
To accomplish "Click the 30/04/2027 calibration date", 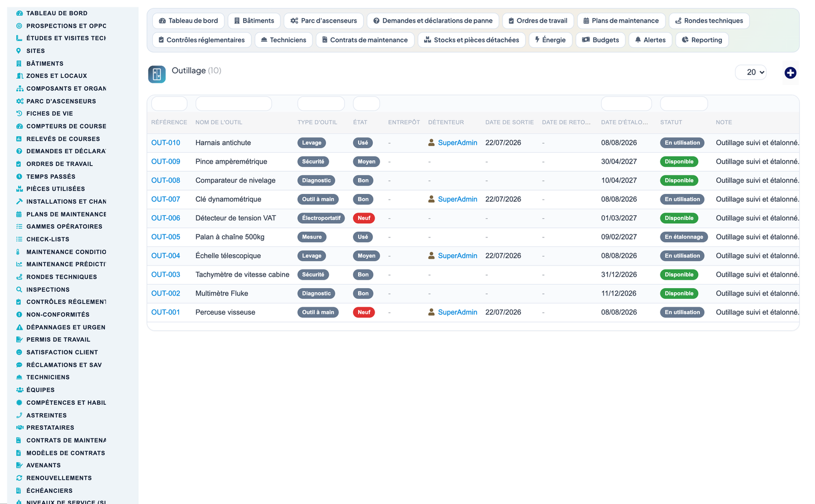I will point(619,161).
